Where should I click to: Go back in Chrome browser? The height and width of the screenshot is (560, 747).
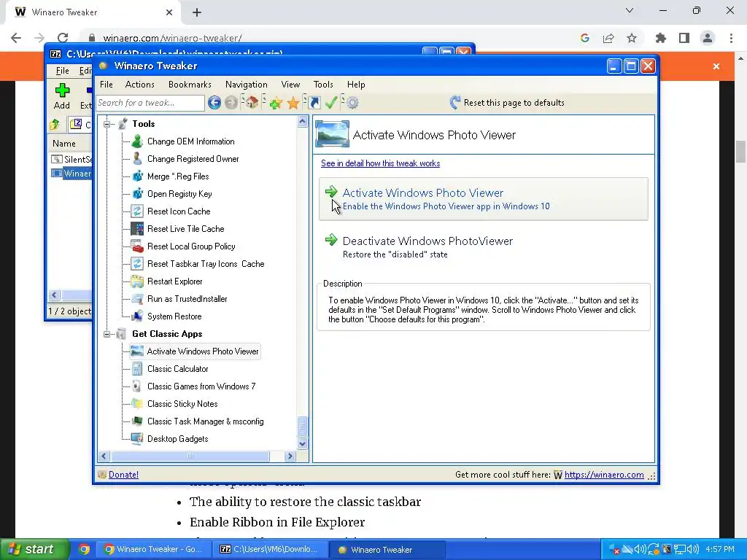(16, 38)
